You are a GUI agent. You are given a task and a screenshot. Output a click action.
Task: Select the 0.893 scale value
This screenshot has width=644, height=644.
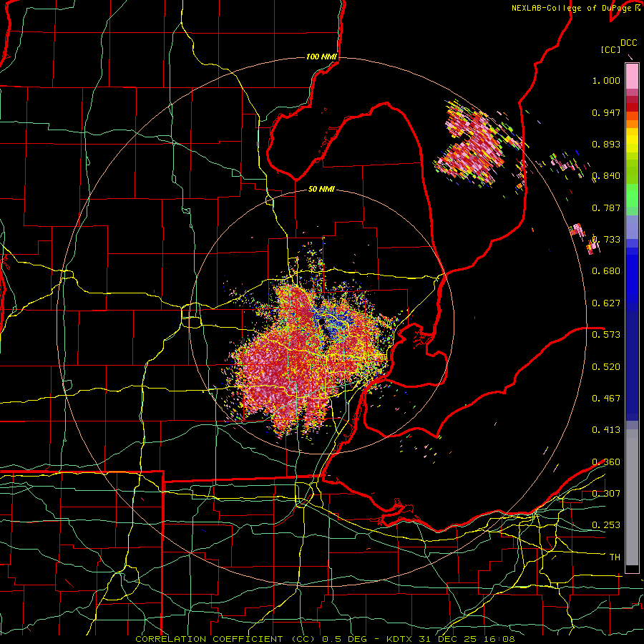tap(606, 144)
